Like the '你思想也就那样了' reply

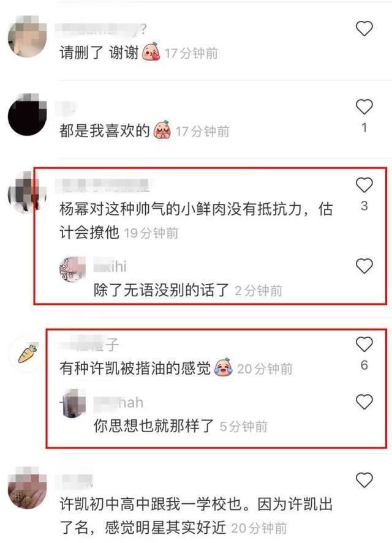[x=364, y=402]
